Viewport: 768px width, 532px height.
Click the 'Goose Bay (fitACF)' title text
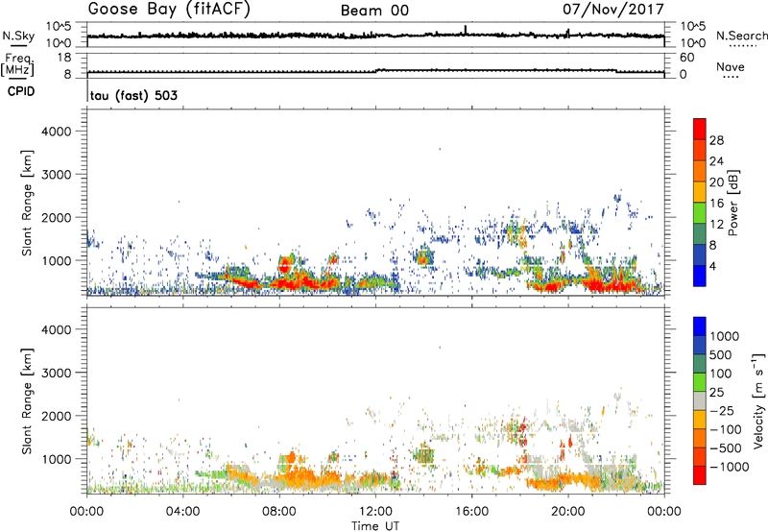169,10
